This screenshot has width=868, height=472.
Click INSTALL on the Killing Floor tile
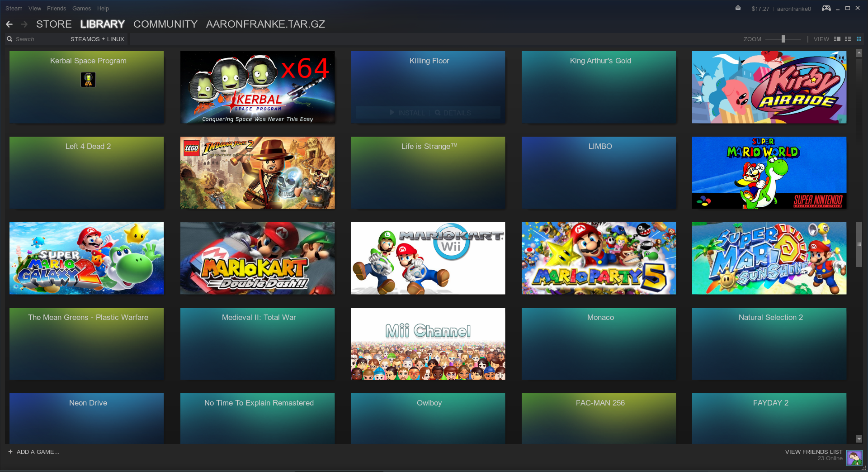(407, 113)
